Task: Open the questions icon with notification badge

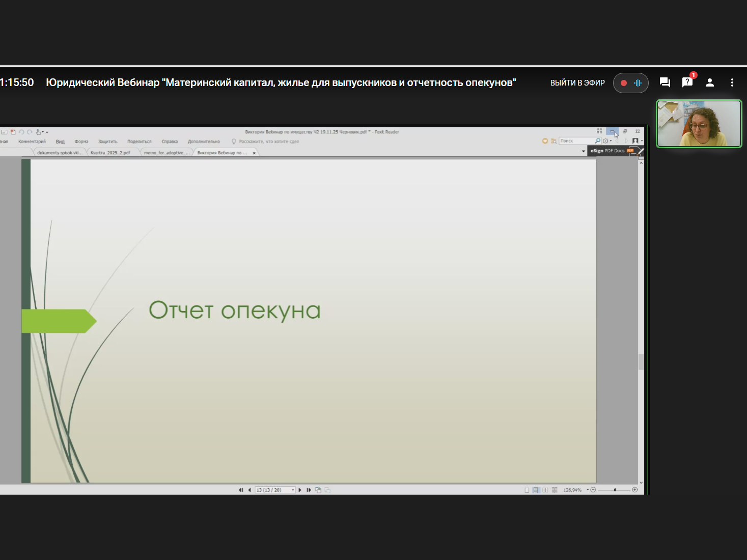Action: pyautogui.click(x=687, y=82)
